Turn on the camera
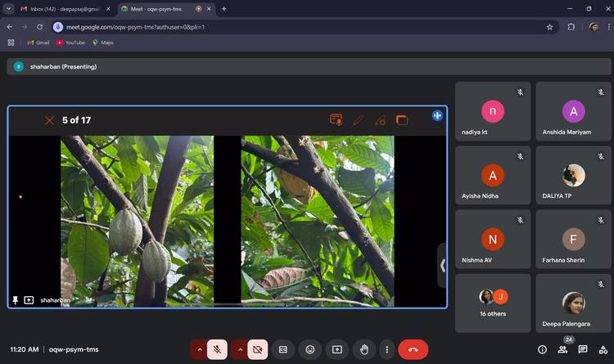 tap(257, 349)
